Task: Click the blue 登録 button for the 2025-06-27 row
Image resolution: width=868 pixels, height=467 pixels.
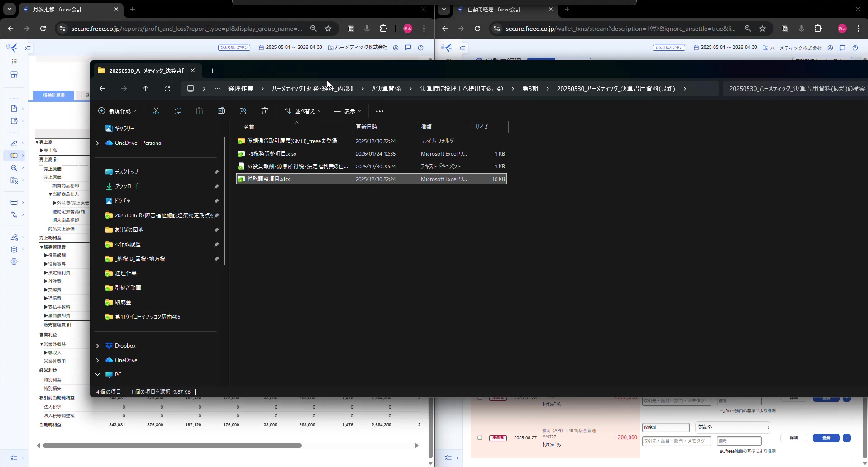Action: click(x=826, y=438)
